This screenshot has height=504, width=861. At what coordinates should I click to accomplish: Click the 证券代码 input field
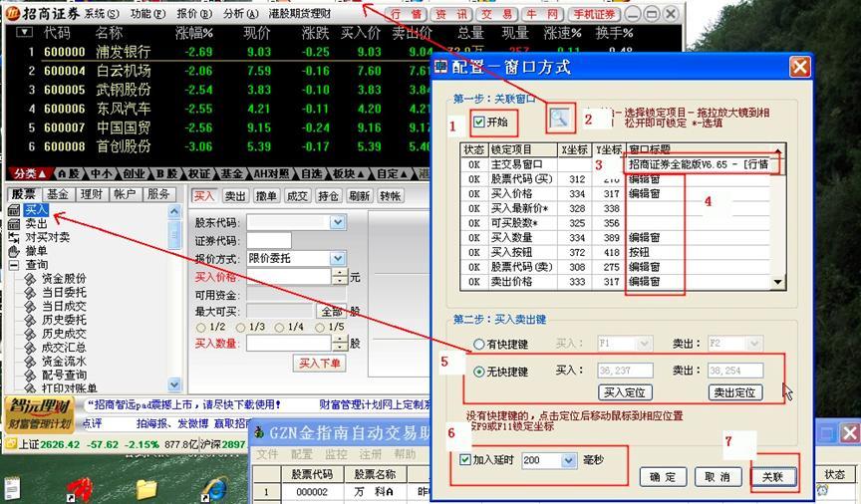click(269, 240)
